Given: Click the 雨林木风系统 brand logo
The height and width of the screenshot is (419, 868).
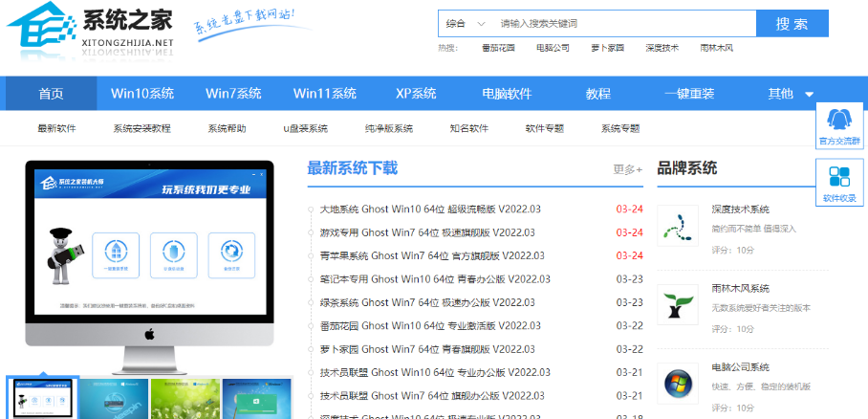Looking at the screenshot, I should (677, 304).
